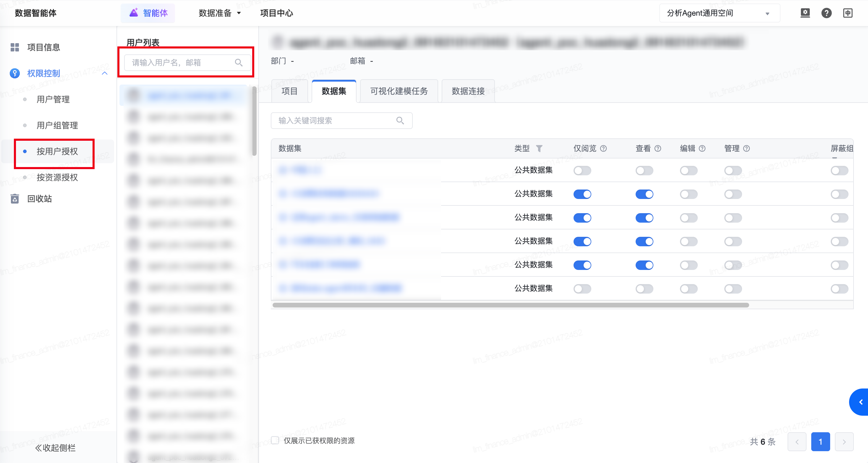Click the 仅阅览 help tooltip icon

click(603, 149)
